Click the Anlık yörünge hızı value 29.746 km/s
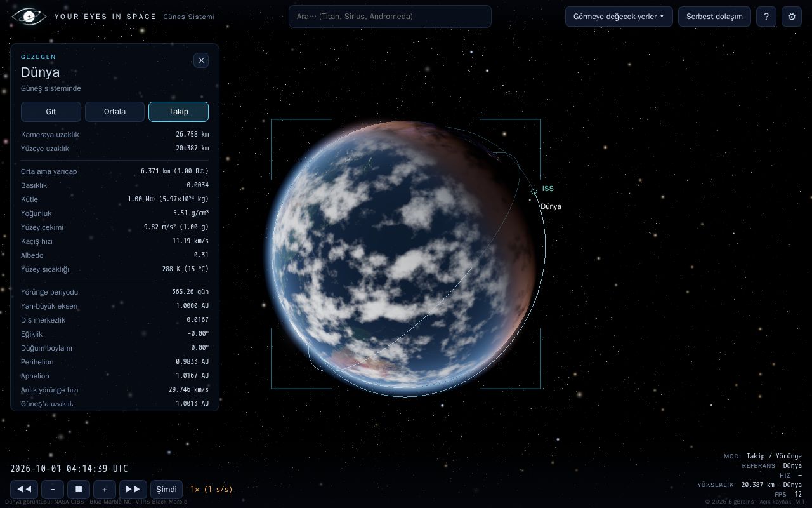The width and height of the screenshot is (812, 508). [x=188, y=390]
